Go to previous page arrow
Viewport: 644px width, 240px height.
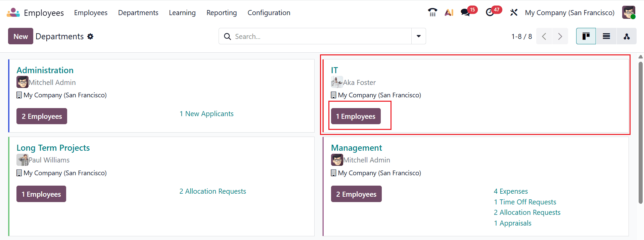544,36
